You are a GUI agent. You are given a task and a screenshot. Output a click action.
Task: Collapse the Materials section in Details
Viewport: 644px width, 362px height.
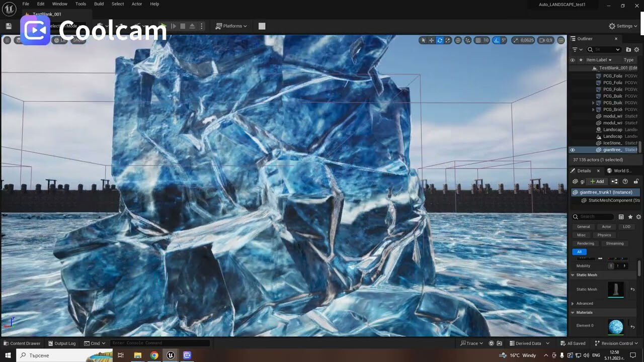[x=573, y=312]
